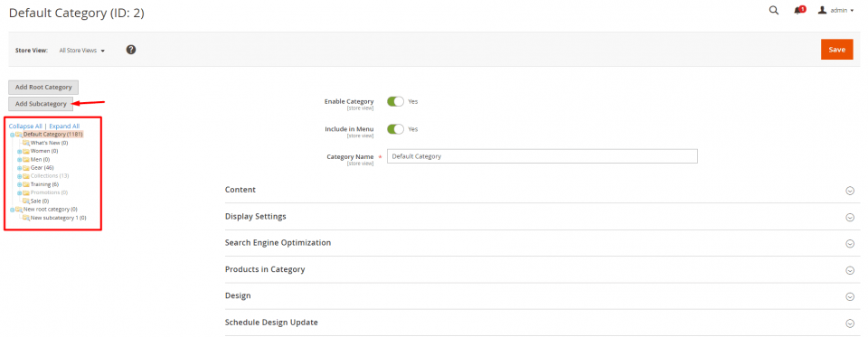The height and width of the screenshot is (337, 868).
Task: Open the admin account dropdown menu
Action: pyautogui.click(x=842, y=11)
